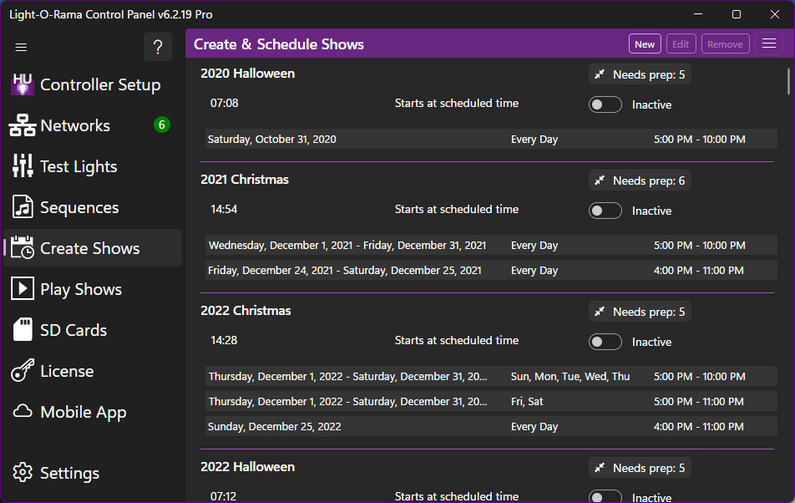Select the 2022 Christmas show title
The width and height of the screenshot is (795, 503).
click(245, 310)
